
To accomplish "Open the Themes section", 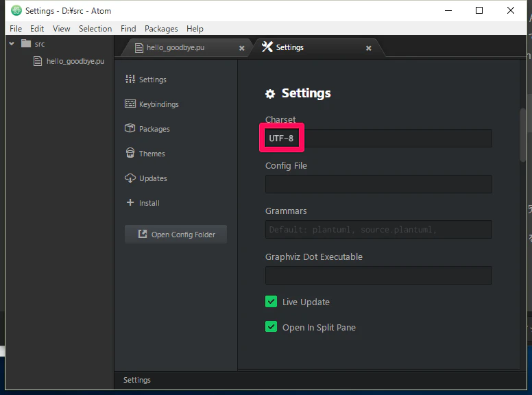I will 145,154.
